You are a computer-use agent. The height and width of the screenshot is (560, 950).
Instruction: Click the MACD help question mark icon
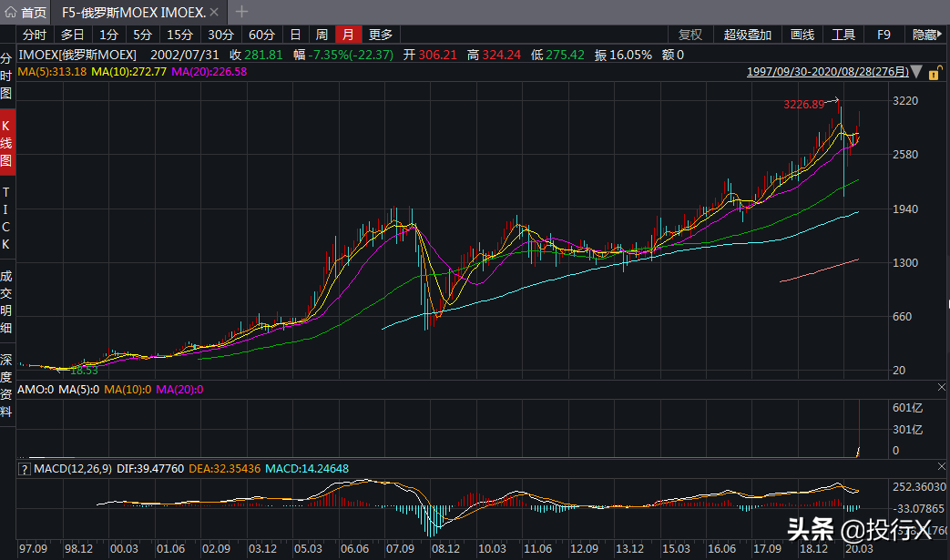pyautogui.click(x=25, y=468)
